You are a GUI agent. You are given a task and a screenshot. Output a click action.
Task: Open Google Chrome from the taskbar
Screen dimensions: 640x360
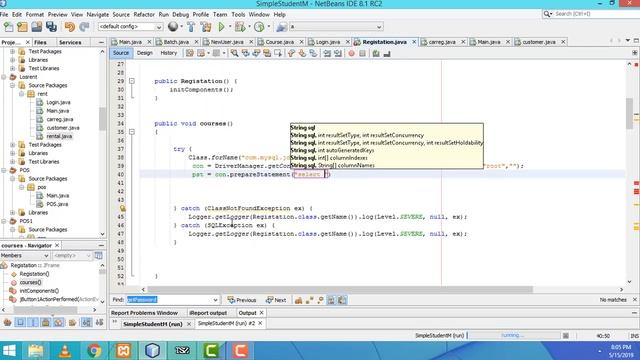(x=94, y=351)
